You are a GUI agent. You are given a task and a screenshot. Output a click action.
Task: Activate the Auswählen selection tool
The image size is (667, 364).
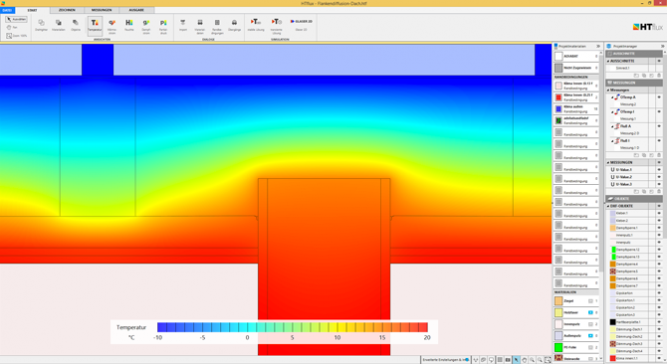[x=16, y=19]
